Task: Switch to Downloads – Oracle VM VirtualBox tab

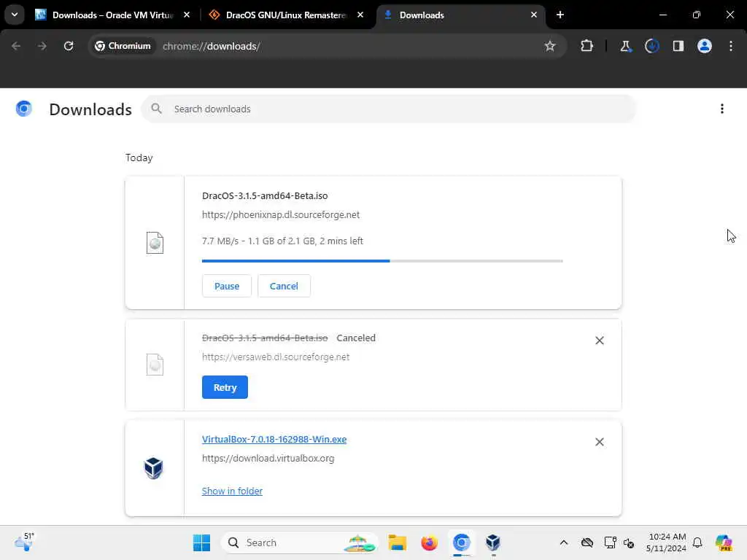Action: (113, 15)
